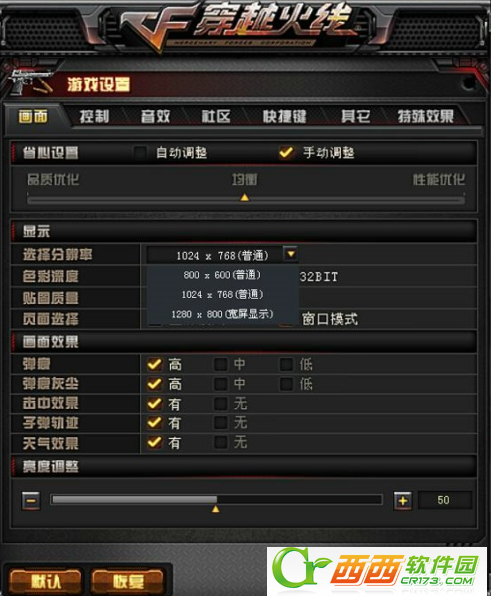The image size is (491, 596).
Task: Click the yellow triangle marker under 均衡
Action: pyautogui.click(x=245, y=197)
